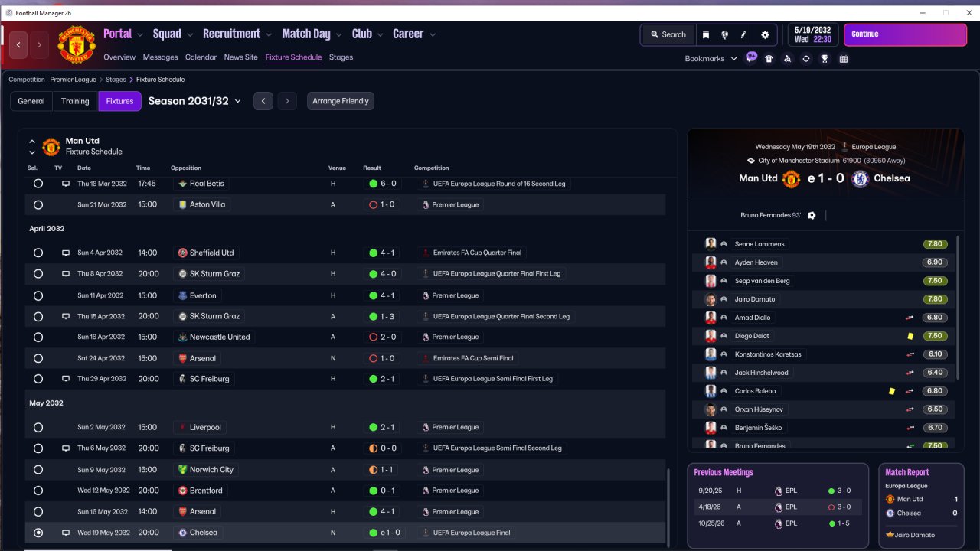Go forward with the right navigation arrow

point(39,45)
